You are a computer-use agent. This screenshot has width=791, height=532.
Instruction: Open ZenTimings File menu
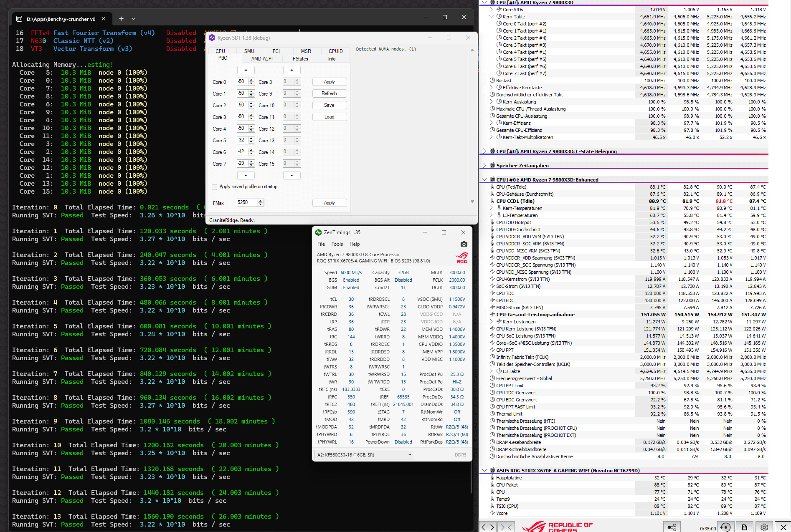pyautogui.click(x=321, y=244)
